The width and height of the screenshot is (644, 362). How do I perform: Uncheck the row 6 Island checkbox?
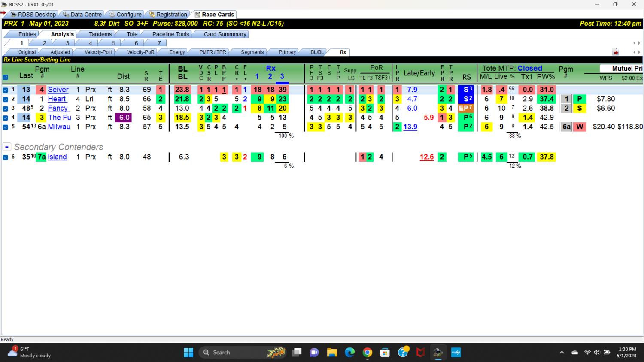point(5,157)
